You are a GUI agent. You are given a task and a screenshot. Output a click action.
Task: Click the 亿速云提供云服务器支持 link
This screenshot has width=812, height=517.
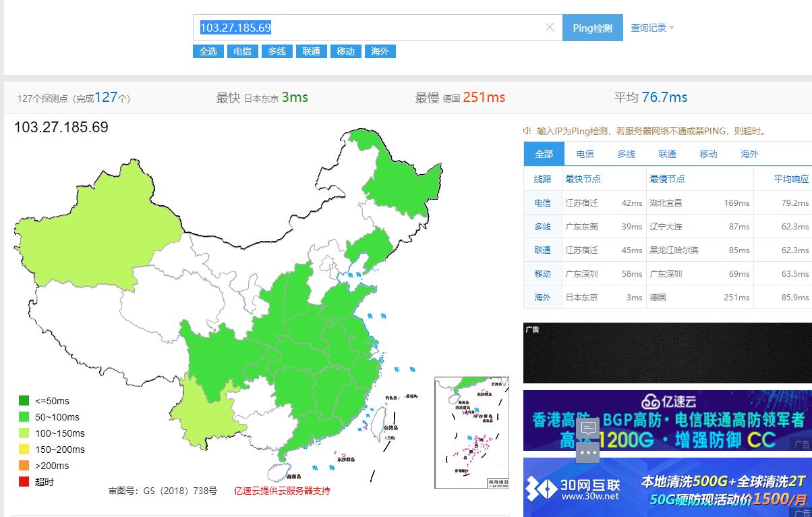click(282, 491)
